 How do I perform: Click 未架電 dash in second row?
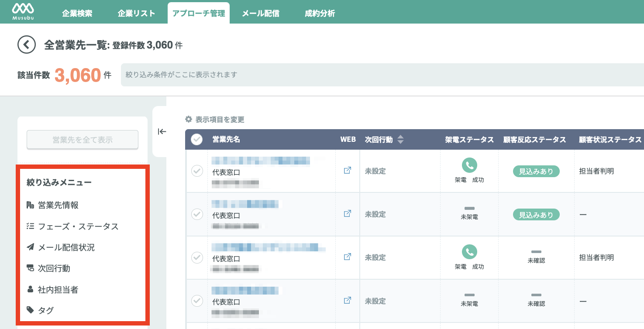point(469,209)
